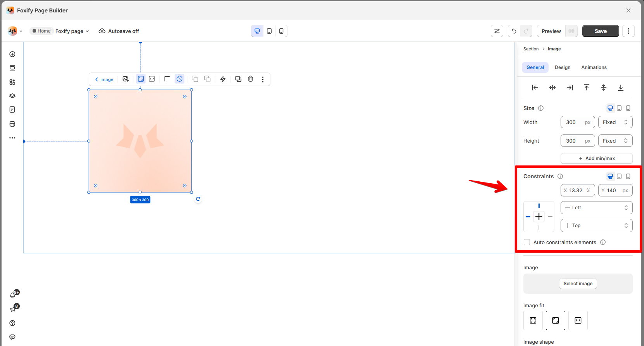Click the X position input field
The height and width of the screenshot is (346, 644).
pyautogui.click(x=578, y=190)
